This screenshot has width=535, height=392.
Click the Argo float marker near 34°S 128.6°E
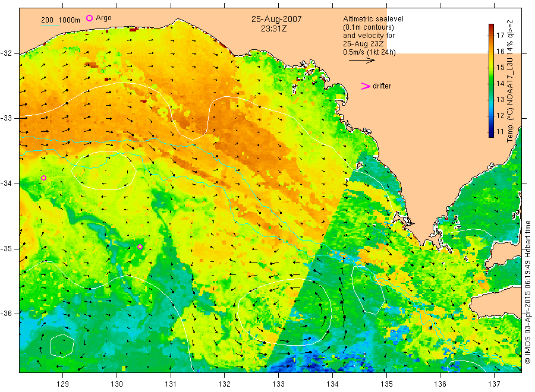[x=43, y=178]
